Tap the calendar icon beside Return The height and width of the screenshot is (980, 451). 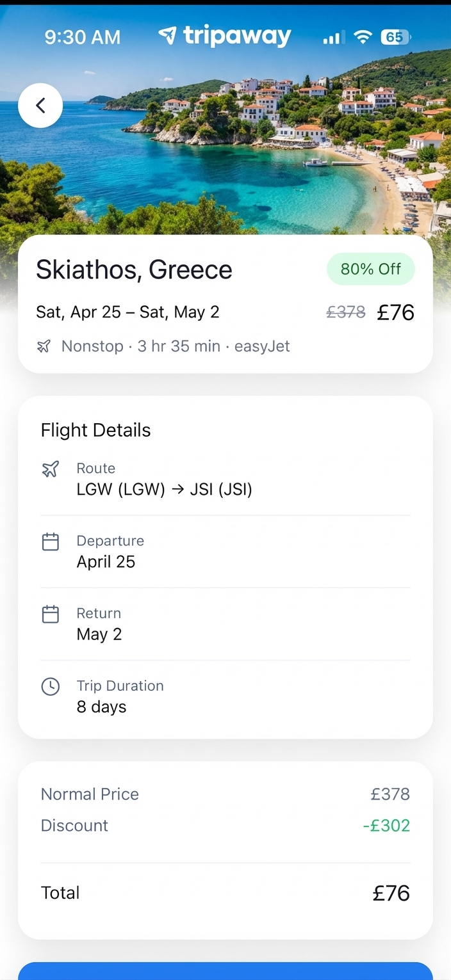point(50,615)
